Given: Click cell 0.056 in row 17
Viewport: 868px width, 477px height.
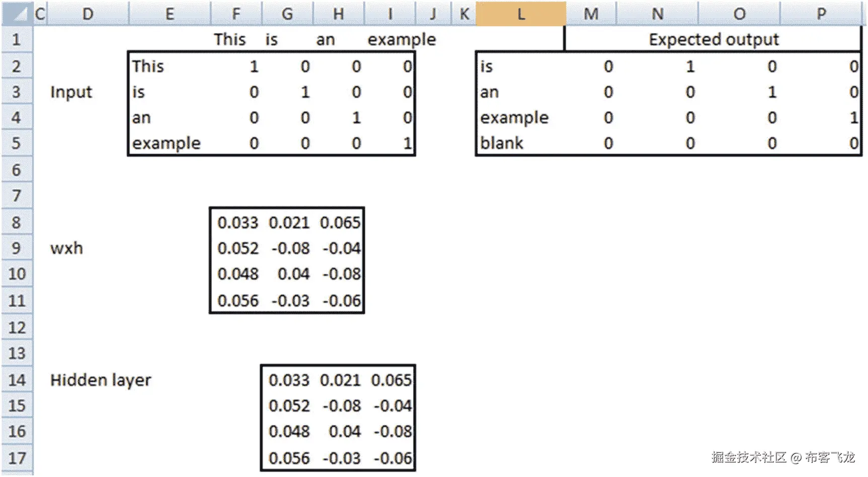Looking at the screenshot, I should (x=289, y=458).
